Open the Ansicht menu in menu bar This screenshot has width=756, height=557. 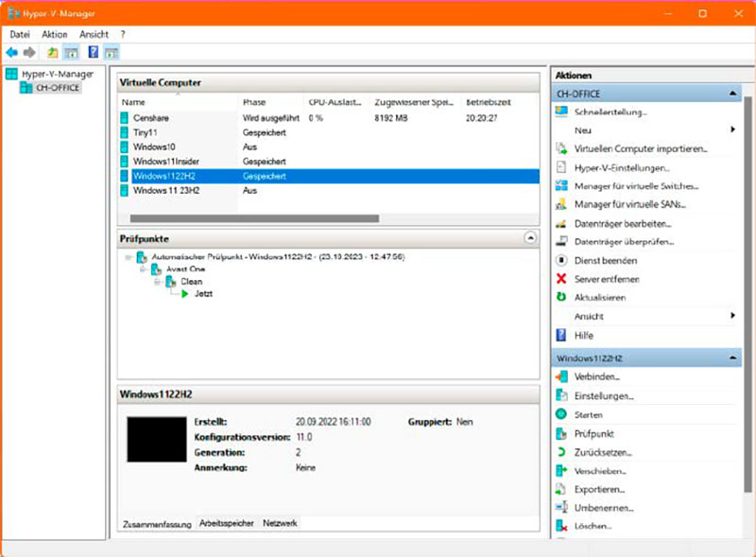tap(94, 34)
